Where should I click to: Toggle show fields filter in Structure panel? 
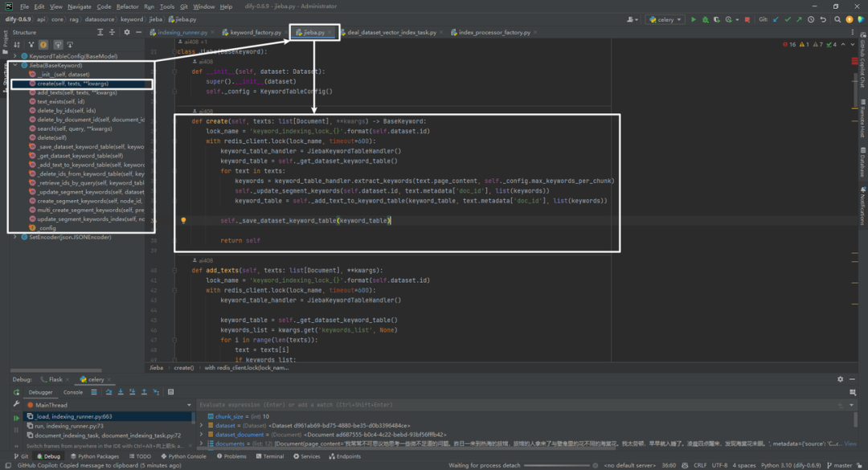click(43, 44)
